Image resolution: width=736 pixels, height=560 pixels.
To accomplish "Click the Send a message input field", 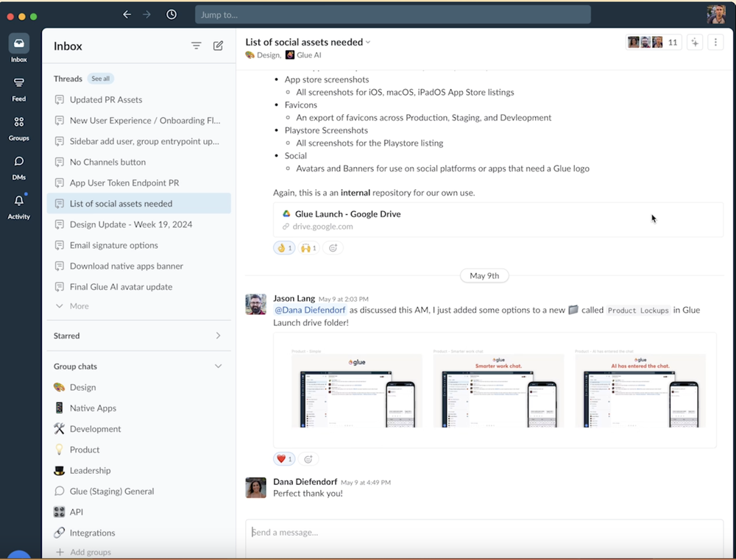I will click(484, 539).
